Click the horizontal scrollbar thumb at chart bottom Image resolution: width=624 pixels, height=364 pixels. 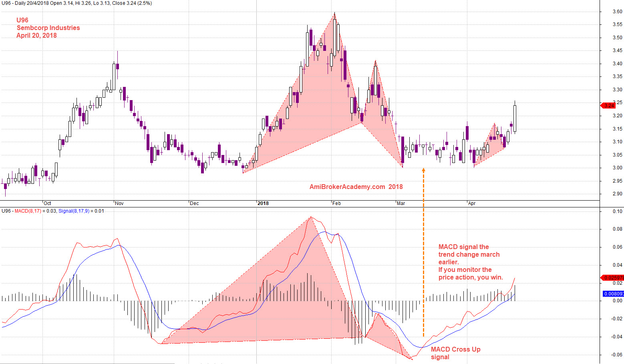[87, 363]
